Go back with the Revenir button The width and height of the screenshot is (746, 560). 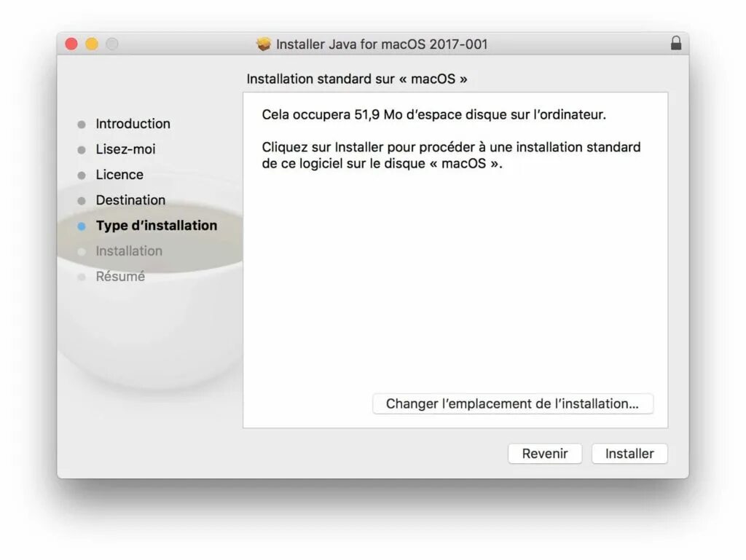pos(545,454)
